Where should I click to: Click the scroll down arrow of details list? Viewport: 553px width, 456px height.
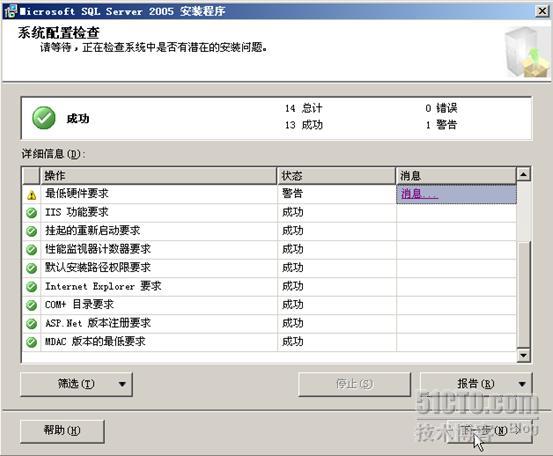[524, 355]
